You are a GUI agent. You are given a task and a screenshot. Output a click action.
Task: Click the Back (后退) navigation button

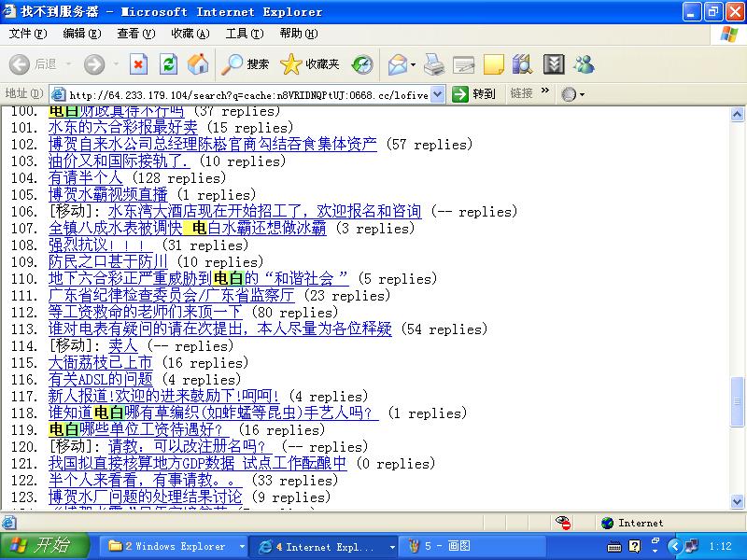click(x=34, y=64)
